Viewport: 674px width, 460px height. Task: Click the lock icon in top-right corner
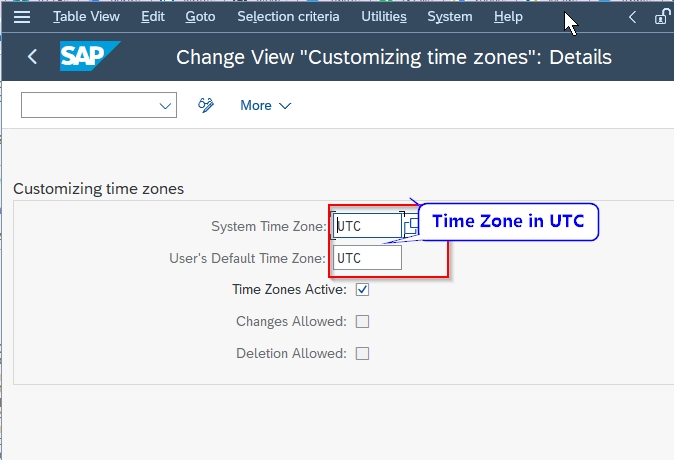(662, 17)
